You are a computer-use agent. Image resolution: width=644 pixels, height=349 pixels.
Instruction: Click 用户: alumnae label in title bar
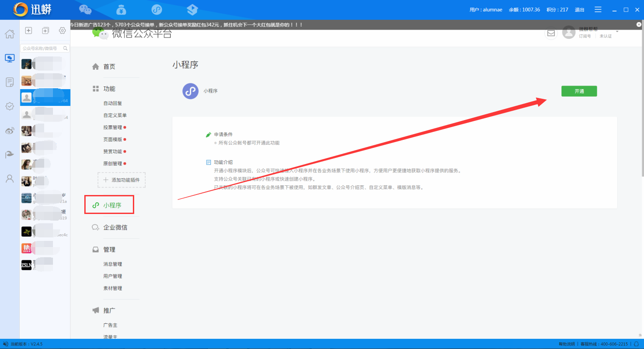486,10
